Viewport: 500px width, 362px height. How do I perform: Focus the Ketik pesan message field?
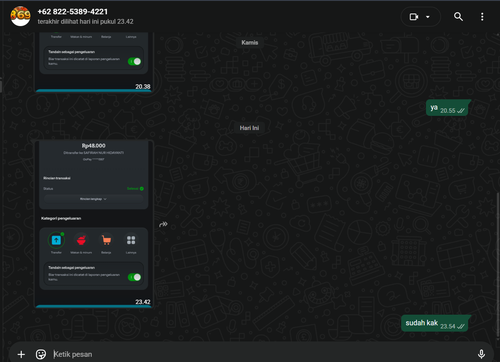(260, 354)
